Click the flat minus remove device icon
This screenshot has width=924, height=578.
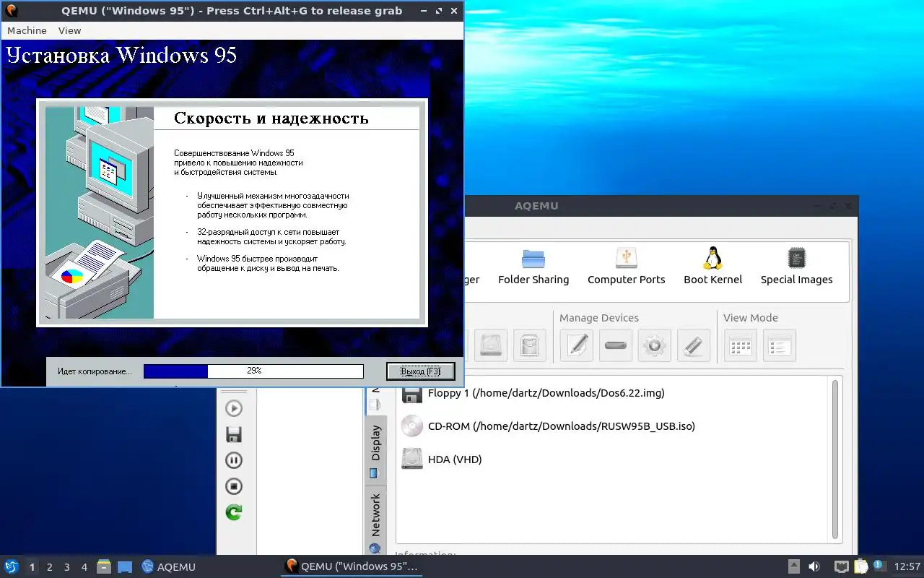click(x=616, y=345)
